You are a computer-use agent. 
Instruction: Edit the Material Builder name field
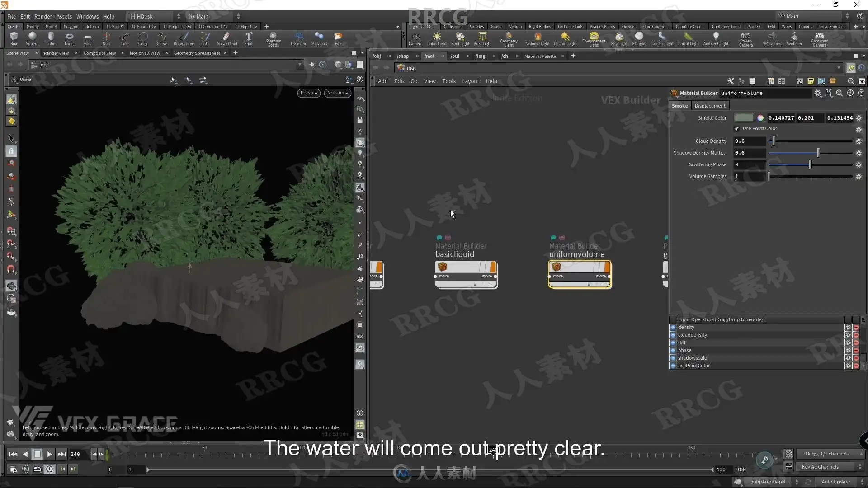coord(766,93)
